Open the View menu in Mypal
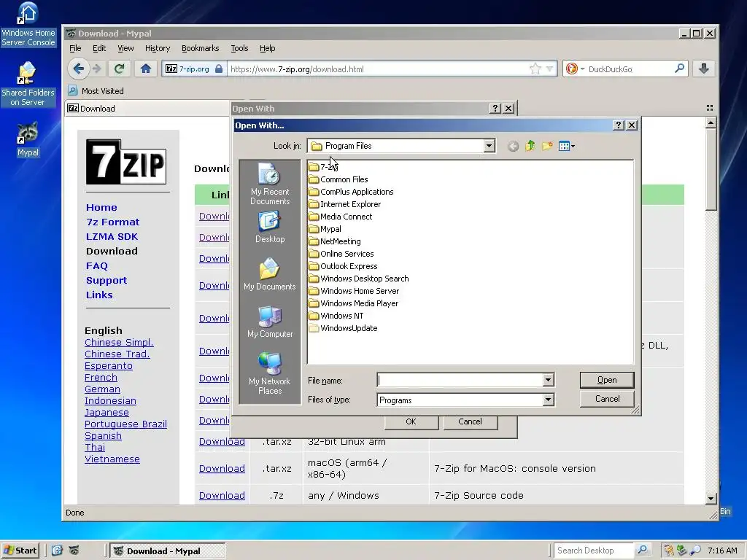This screenshot has height=560, width=747. point(125,48)
